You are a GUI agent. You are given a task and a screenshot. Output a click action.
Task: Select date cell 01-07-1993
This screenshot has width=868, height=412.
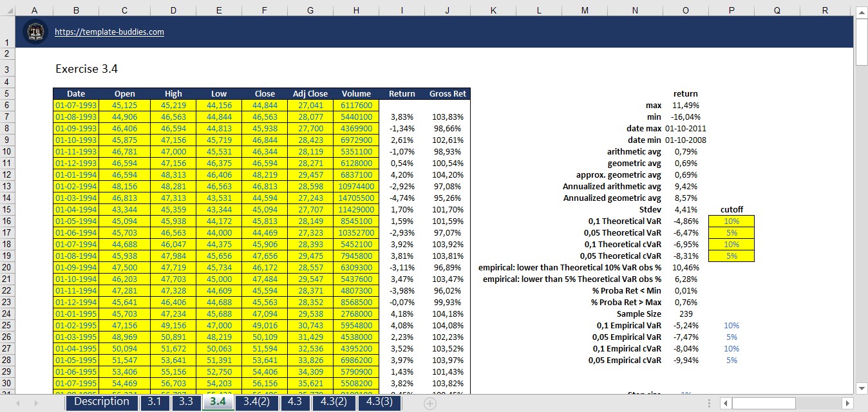coord(76,105)
